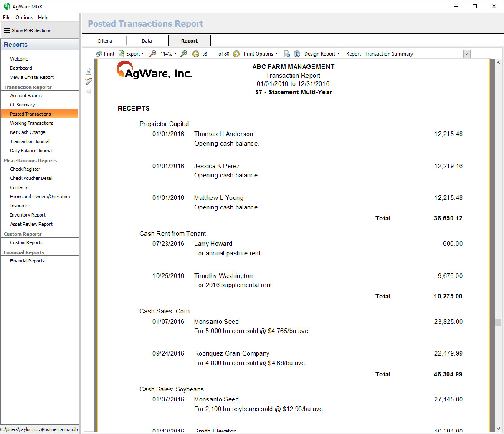
Task: Click the report vertical scrollbar thumb
Action: point(498,323)
